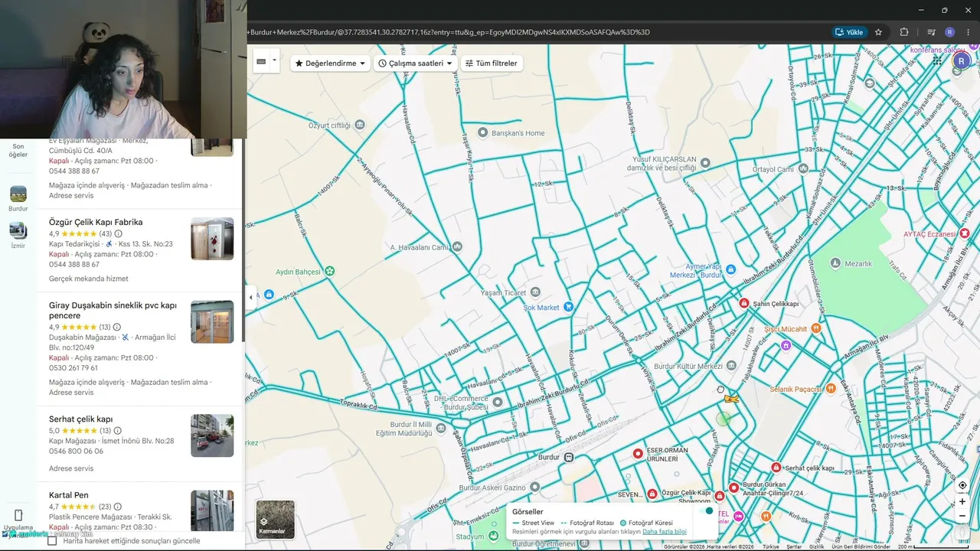Open the browser extensions puzzle icon
980x551 pixels.
904,32
